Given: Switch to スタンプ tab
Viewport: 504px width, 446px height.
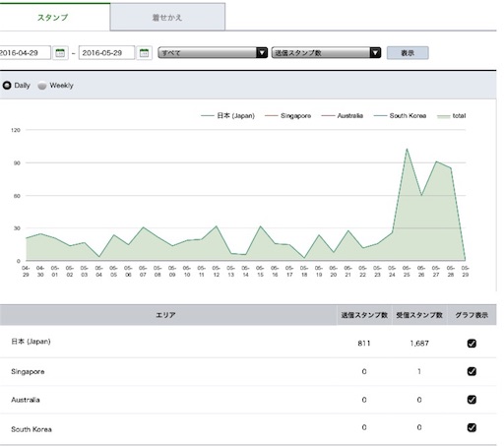Looking at the screenshot, I should tap(52, 17).
